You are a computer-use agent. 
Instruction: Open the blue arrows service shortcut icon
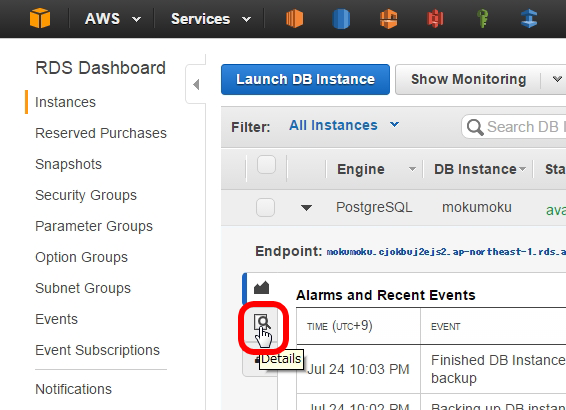click(x=529, y=18)
